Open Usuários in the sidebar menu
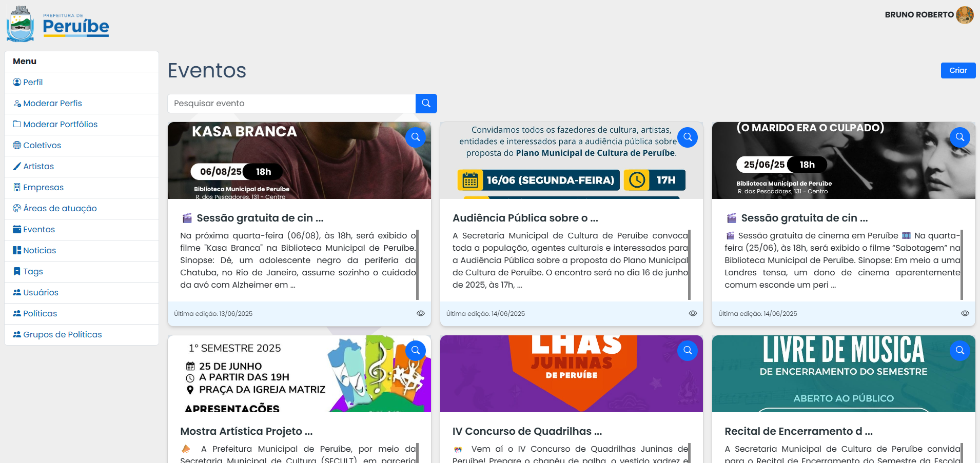 tap(82, 293)
